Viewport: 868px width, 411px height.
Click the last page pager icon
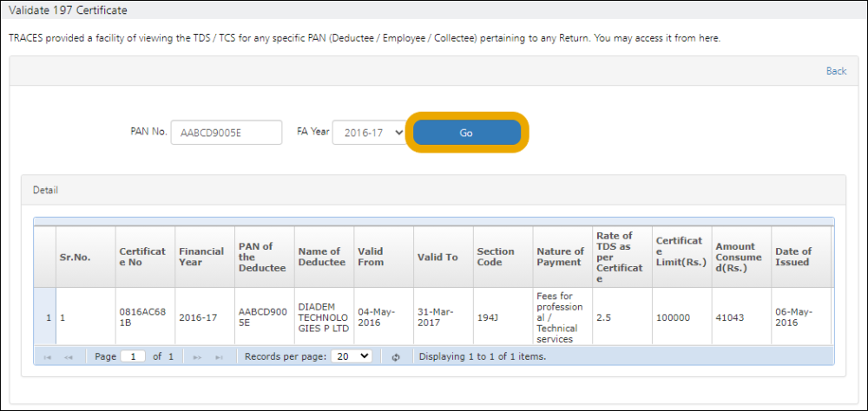(219, 356)
